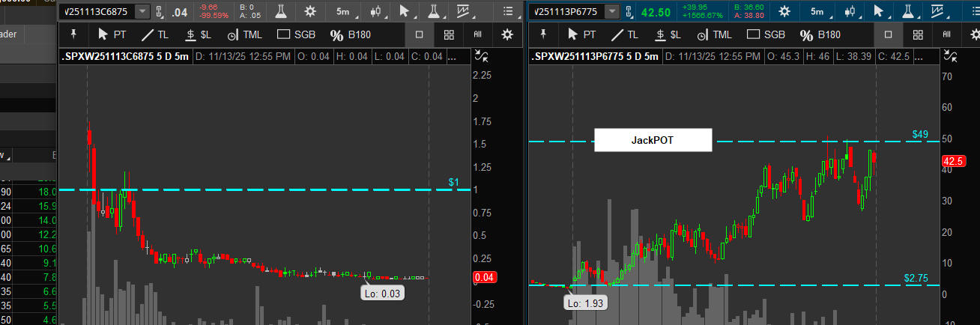
Task: Click the PT pointer tool in right chart
Action: tap(582, 34)
